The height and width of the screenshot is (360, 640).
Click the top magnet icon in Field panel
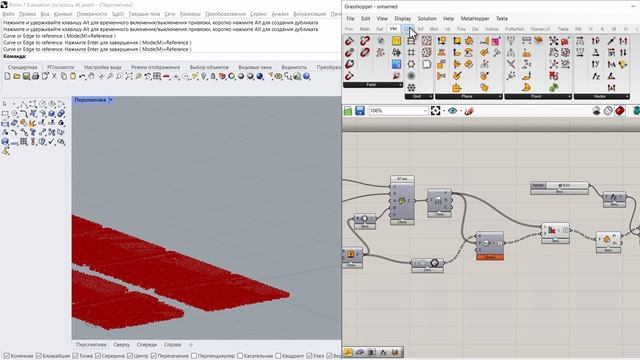coord(349,41)
